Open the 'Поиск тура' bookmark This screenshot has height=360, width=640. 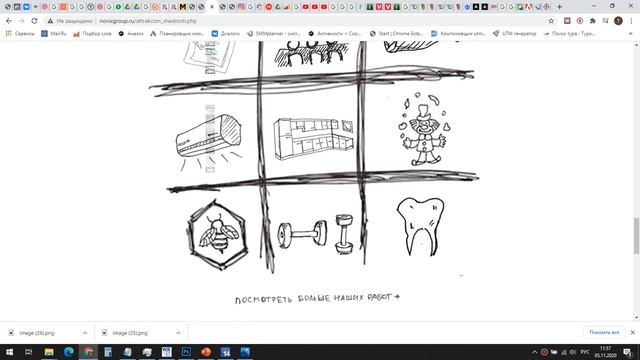569,33
